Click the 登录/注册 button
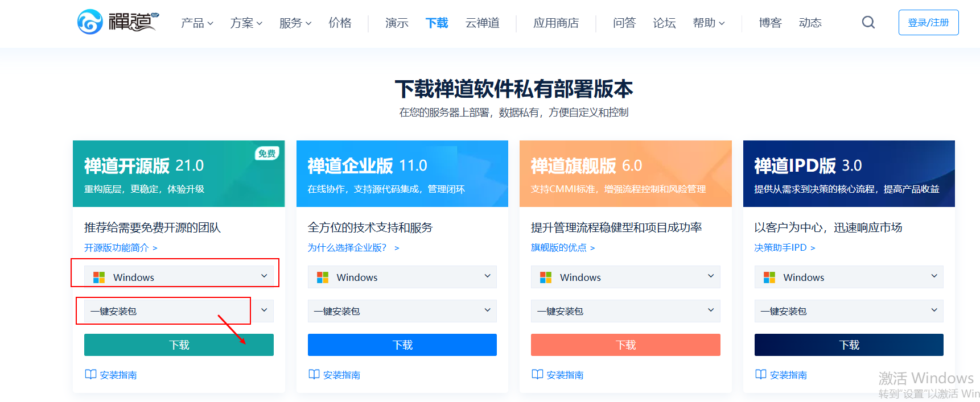This screenshot has width=980, height=402. [929, 22]
